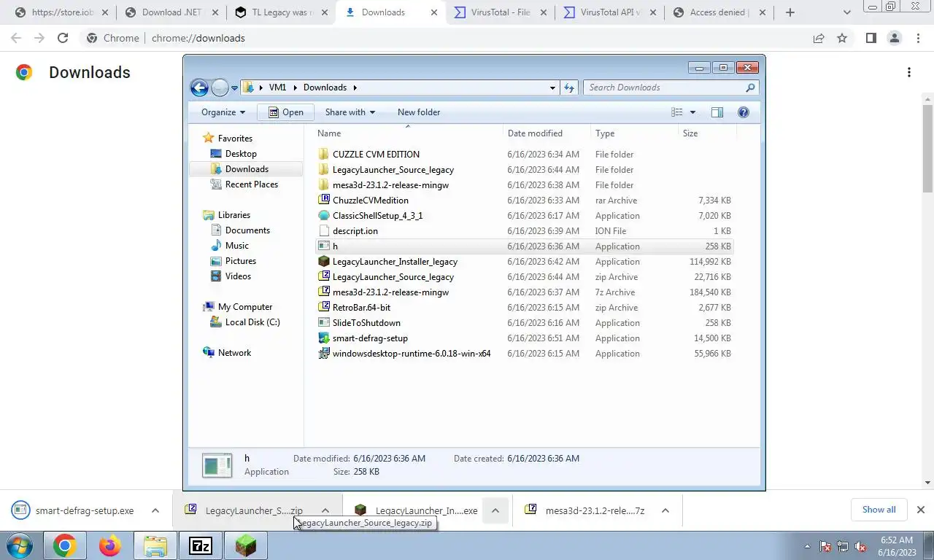Click the Downloads breadcrumb in address bar

pyautogui.click(x=325, y=87)
